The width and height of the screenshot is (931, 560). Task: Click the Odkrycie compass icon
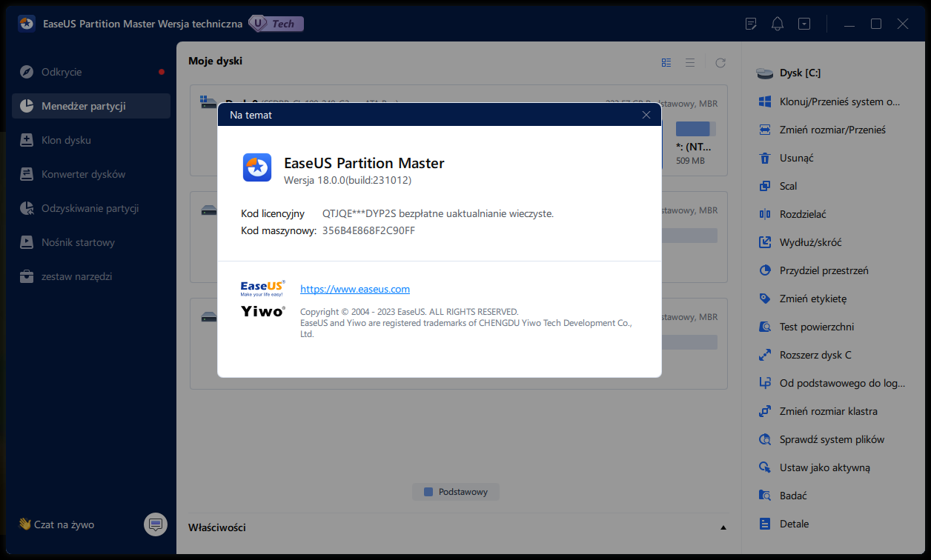pyautogui.click(x=27, y=72)
